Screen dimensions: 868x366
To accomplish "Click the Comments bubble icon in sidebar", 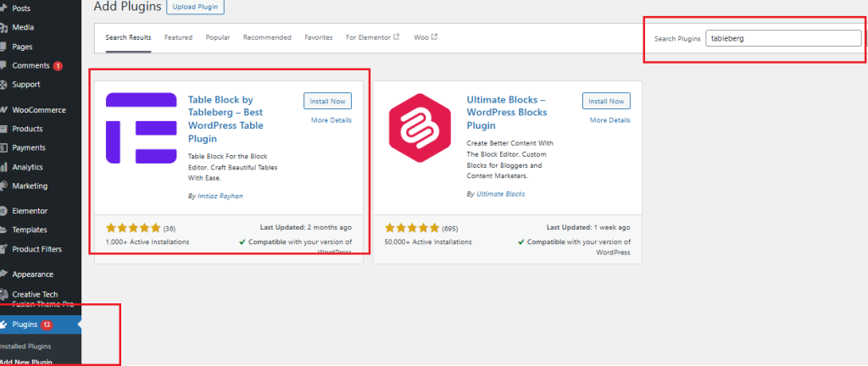I will coord(3,66).
